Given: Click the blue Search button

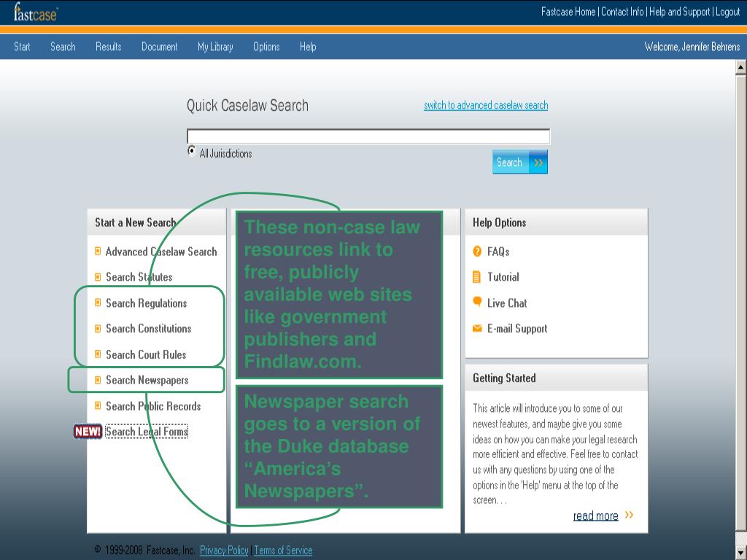Looking at the screenshot, I should (519, 162).
